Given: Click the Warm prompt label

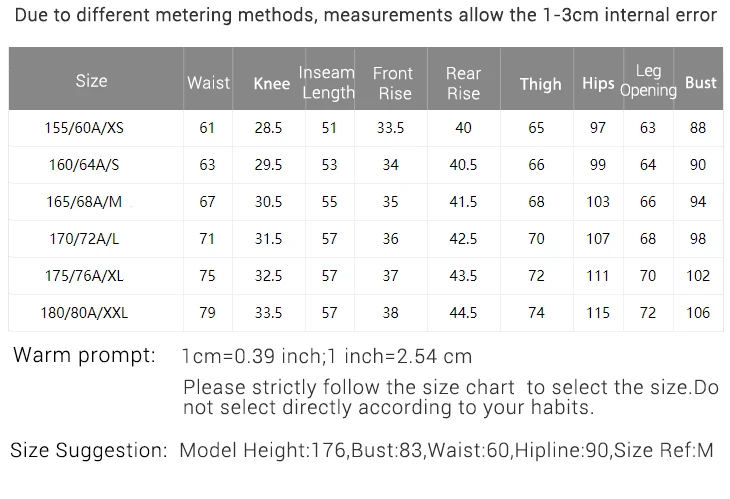Looking at the screenshot, I should pos(84,355).
